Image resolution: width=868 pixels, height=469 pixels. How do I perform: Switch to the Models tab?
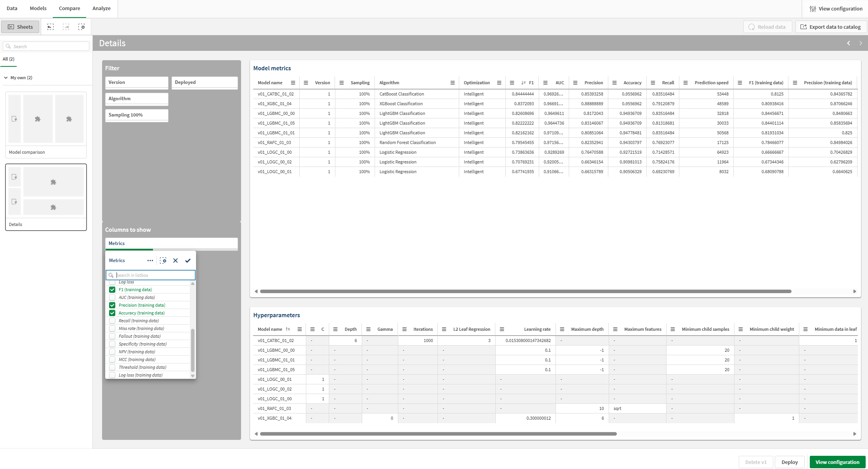(x=38, y=8)
